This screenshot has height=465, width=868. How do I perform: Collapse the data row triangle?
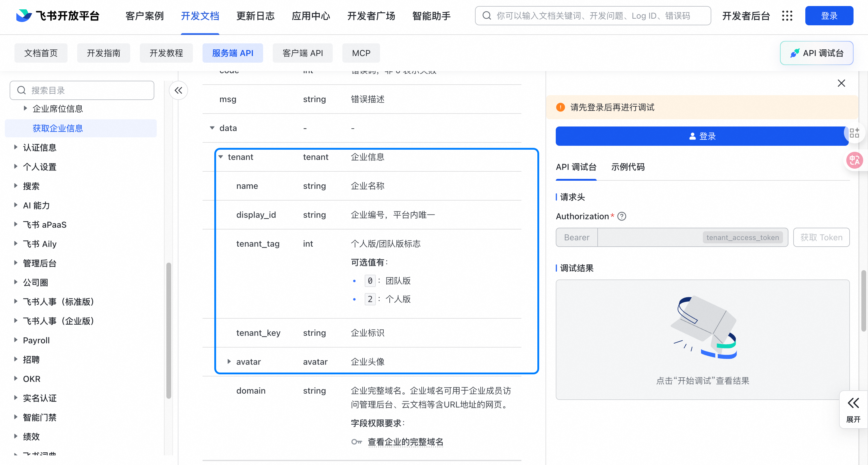coord(212,128)
